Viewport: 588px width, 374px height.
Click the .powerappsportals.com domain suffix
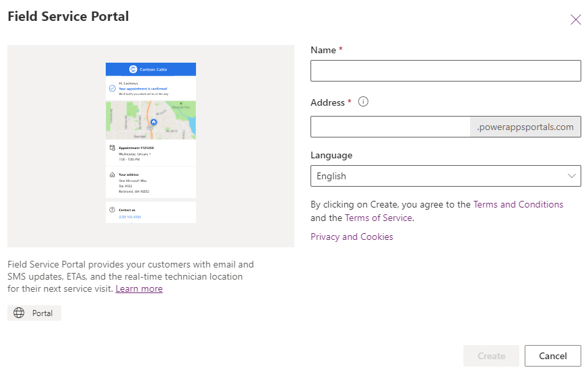point(525,127)
